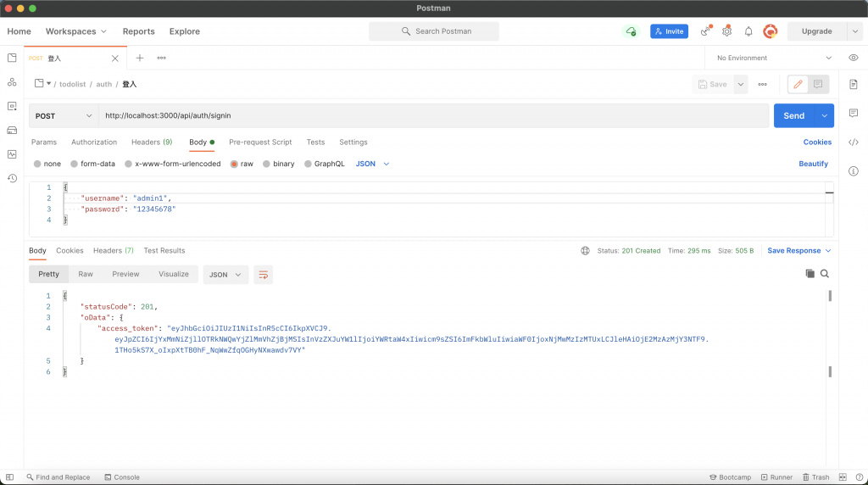Viewport: 868px width, 485px height.
Task: Open Find and Replace
Action: click(58, 477)
